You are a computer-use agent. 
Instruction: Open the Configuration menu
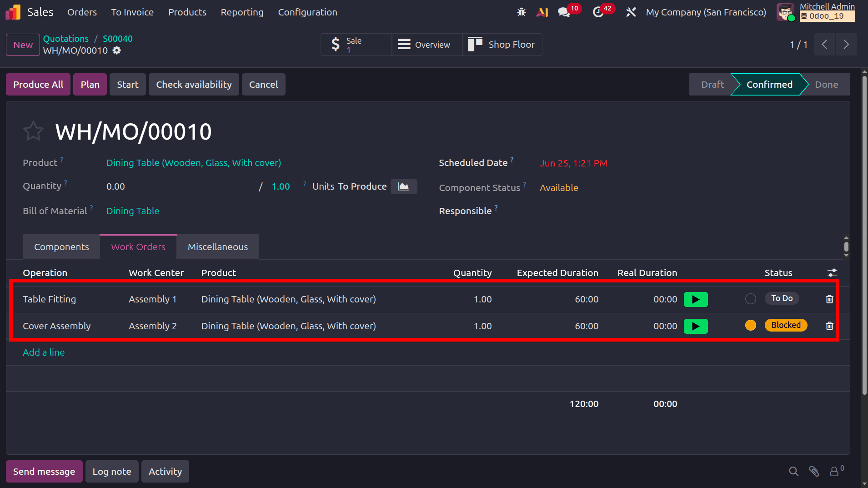307,12
